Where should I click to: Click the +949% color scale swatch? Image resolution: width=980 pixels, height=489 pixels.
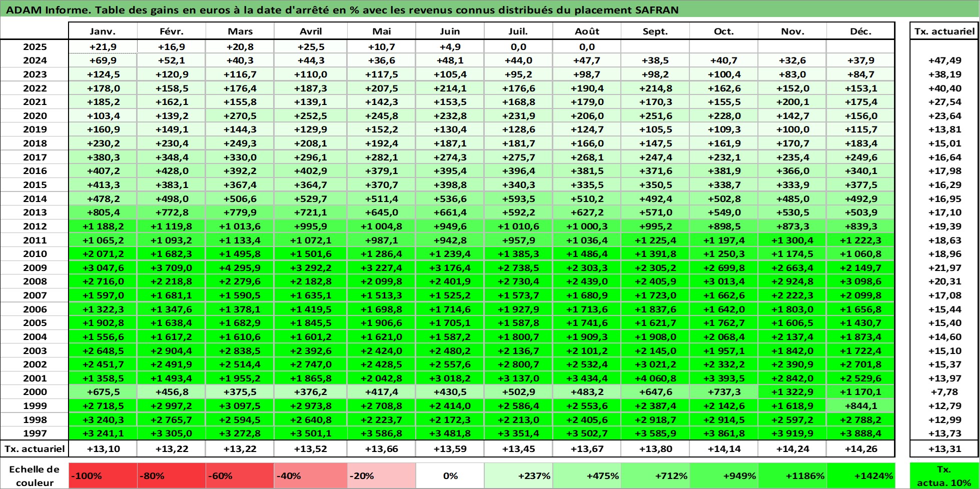point(724,476)
